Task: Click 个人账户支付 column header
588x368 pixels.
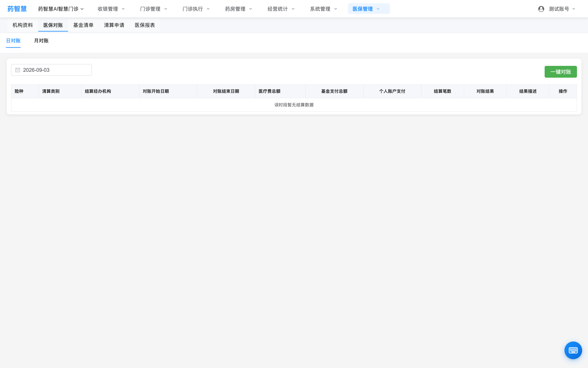Action: click(x=392, y=91)
